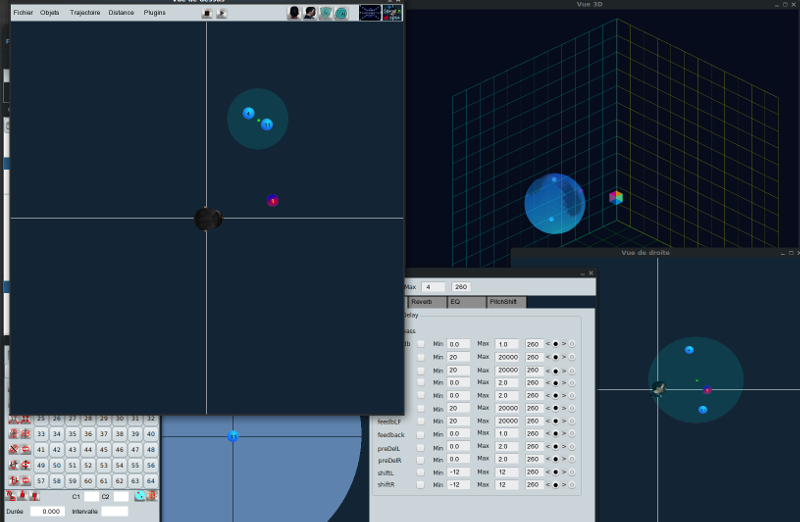Open the Fichier menu
800x522 pixels.
pos(23,13)
